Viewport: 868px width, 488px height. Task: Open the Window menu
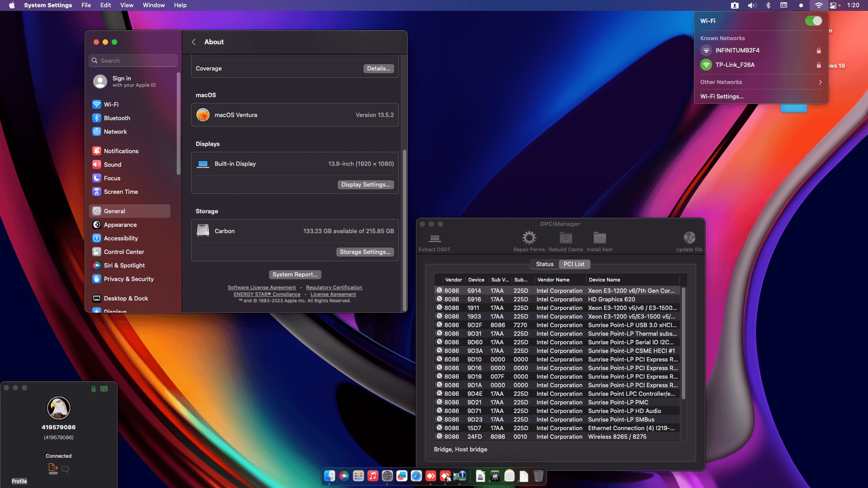[x=154, y=5]
